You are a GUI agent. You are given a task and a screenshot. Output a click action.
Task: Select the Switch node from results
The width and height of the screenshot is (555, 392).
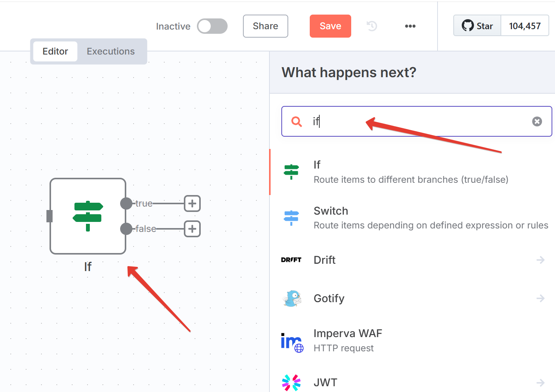[412, 218]
